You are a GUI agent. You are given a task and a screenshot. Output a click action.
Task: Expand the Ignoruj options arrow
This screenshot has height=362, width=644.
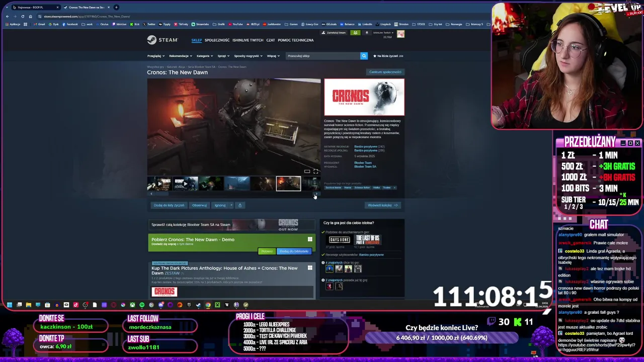[231, 205]
